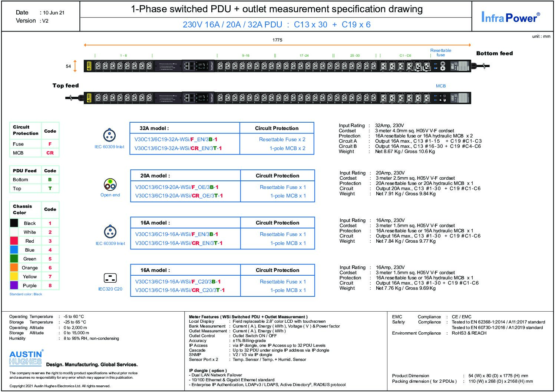
Task: Click the "1775" length dimension
Action: 277,40
